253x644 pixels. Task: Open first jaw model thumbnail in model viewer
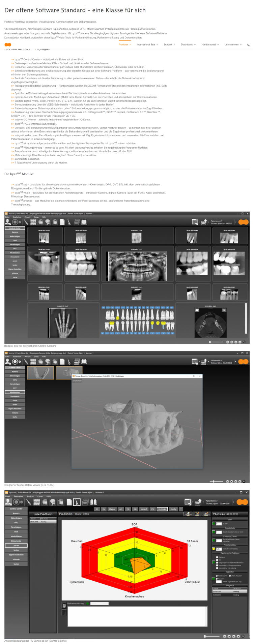[40, 373]
